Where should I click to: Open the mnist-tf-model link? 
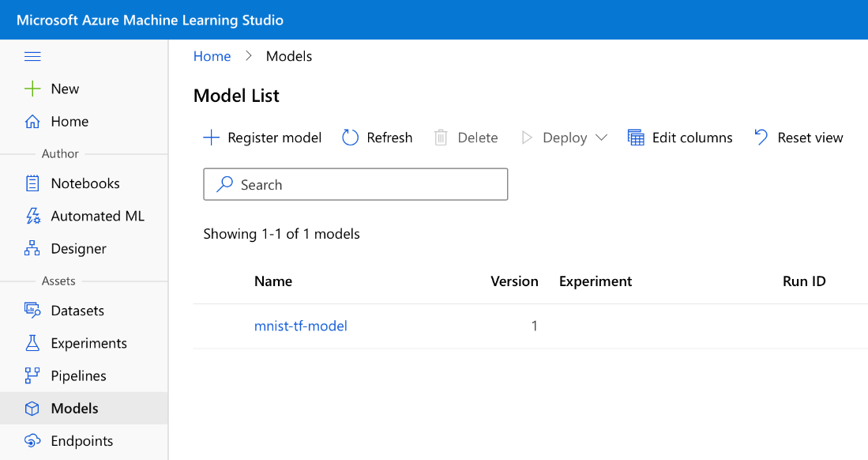[x=301, y=326]
